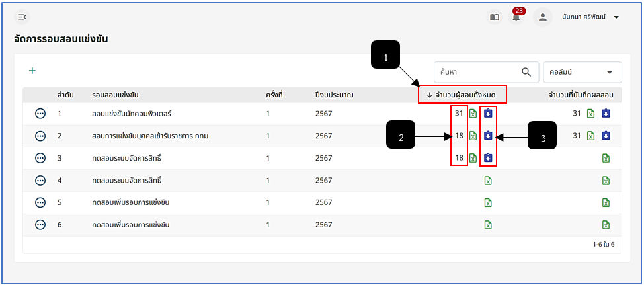Sort by ปีงบประมาณ column header
Viewport: 644px width, 285px height.
tap(332, 95)
